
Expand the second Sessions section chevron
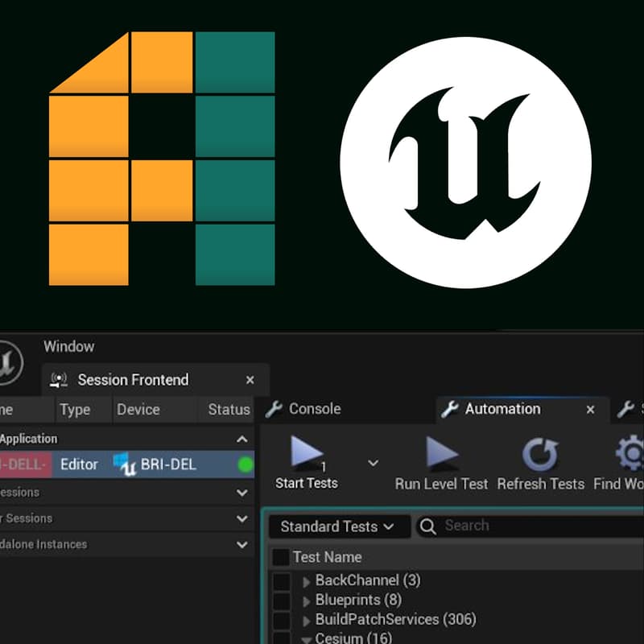pos(242,518)
